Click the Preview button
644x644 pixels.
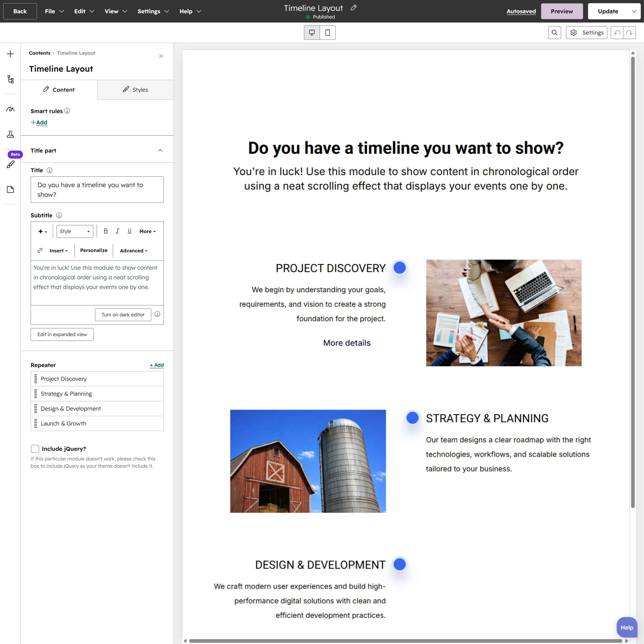(x=562, y=11)
